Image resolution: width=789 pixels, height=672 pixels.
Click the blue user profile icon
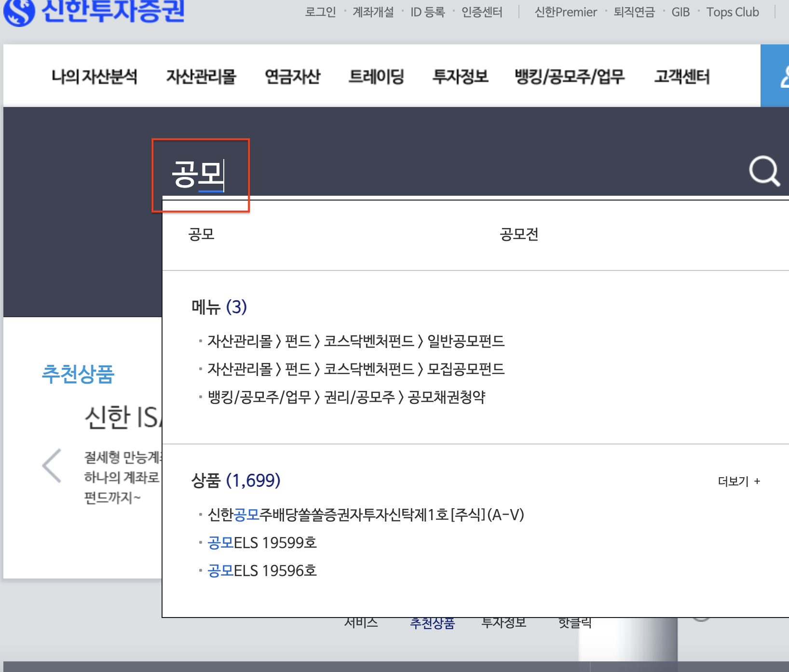click(x=775, y=76)
